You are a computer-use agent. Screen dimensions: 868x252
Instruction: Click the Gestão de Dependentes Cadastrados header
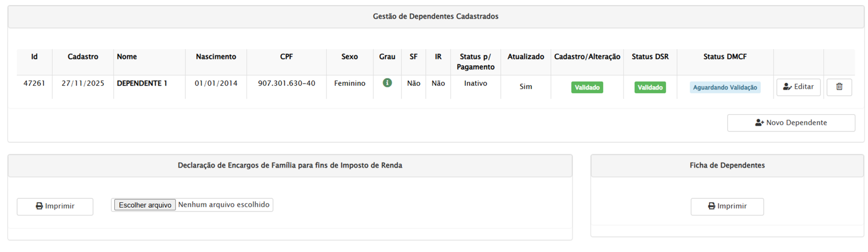pyautogui.click(x=435, y=16)
